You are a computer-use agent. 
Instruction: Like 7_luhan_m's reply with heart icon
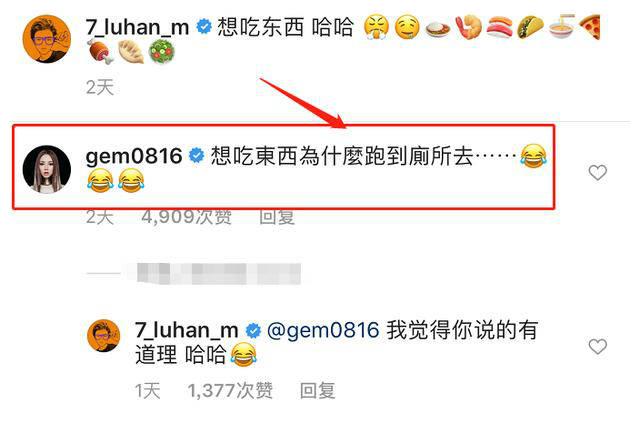pos(598,346)
